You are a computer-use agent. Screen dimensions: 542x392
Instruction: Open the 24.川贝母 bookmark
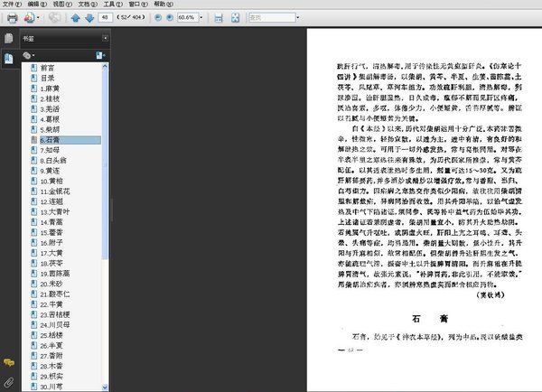[55, 325]
